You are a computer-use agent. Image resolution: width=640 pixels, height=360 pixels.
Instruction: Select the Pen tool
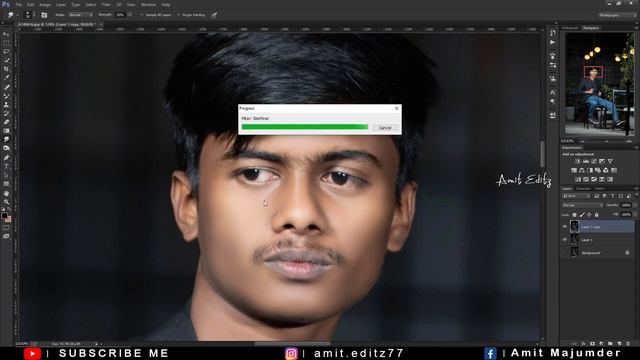[x=6, y=158]
